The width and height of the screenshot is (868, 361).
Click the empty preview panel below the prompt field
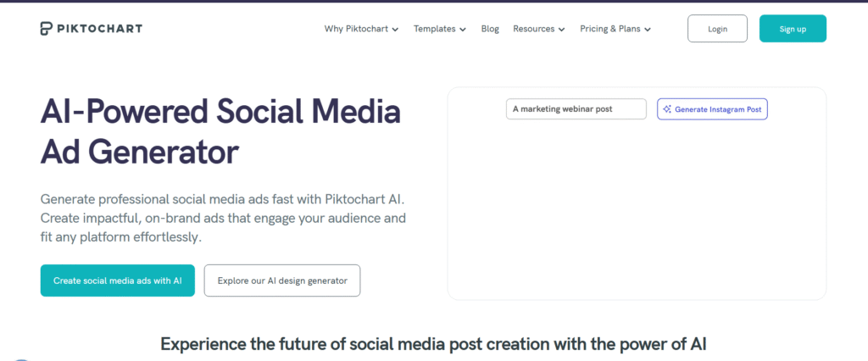coord(636,212)
